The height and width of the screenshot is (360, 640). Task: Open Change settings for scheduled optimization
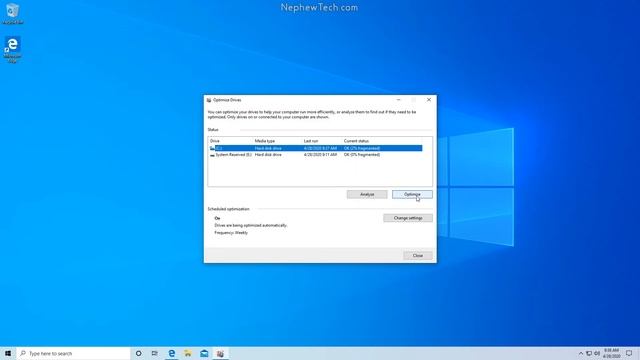point(408,218)
